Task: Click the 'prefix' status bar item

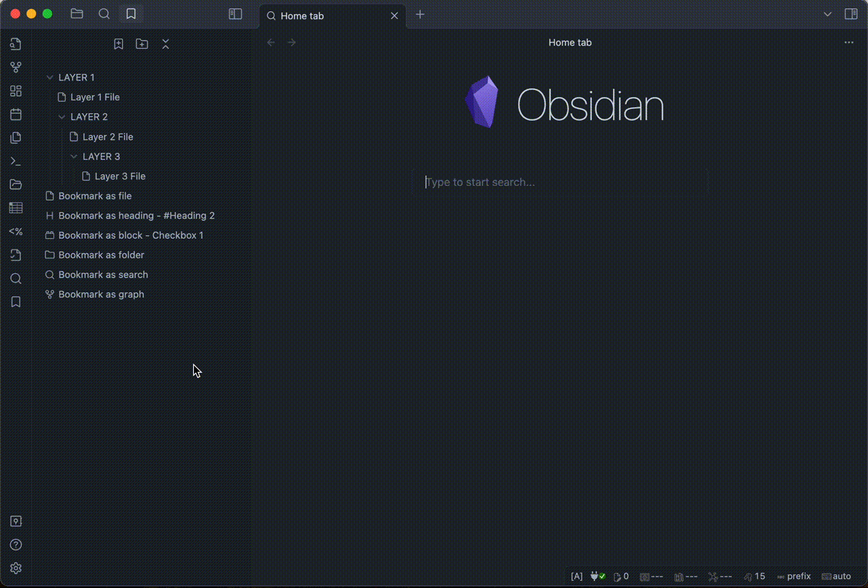Action: coord(794,576)
